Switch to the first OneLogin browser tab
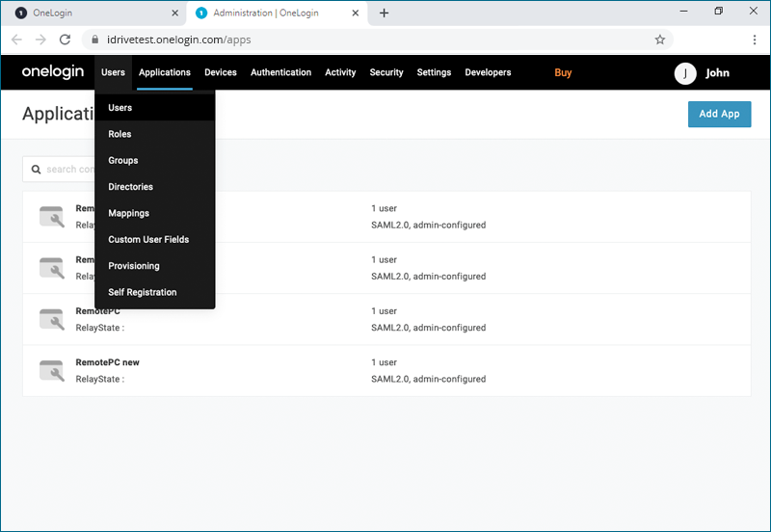Screen dimensions: 771x532 pos(92,13)
